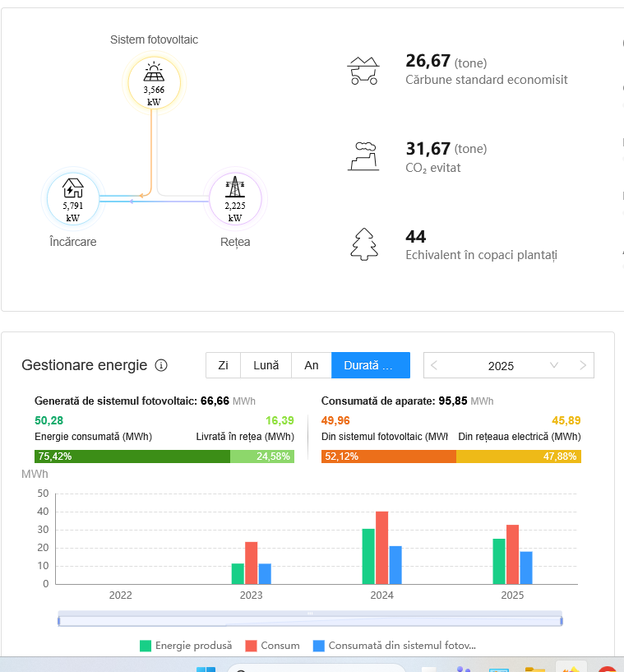Switch to the Lună tab
The width and height of the screenshot is (624, 672).
point(266,365)
